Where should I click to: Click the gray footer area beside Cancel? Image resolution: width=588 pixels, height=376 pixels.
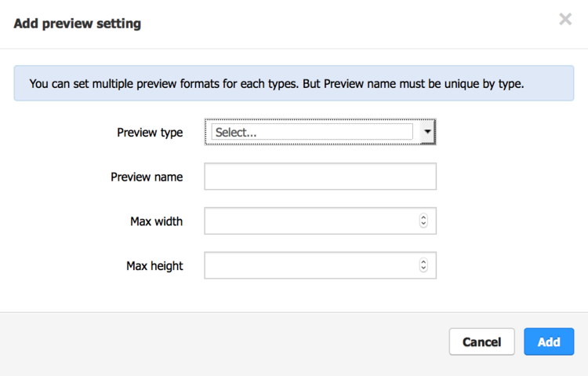[225, 341]
